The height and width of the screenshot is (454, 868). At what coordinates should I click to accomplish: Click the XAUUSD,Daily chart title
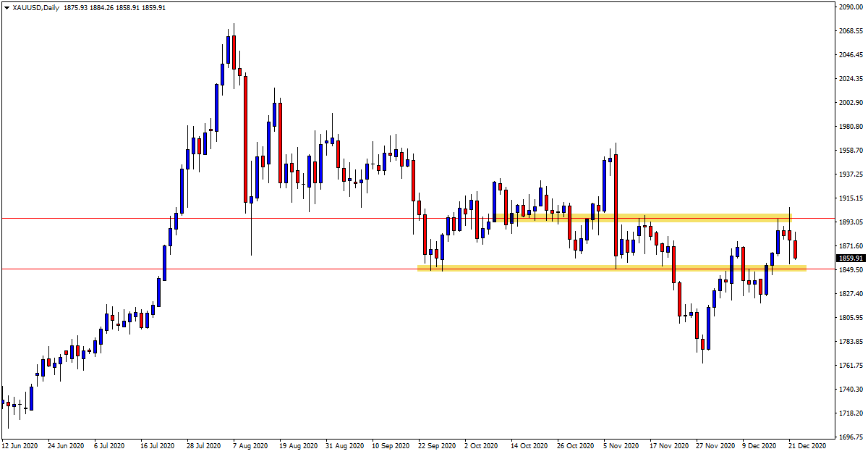[x=37, y=8]
